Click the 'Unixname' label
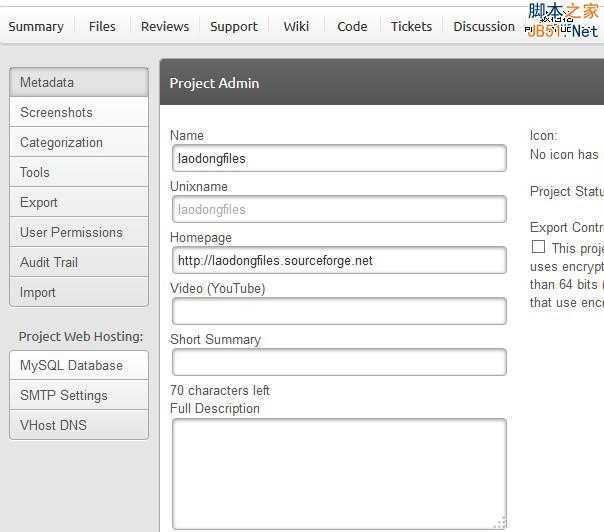The width and height of the screenshot is (604, 532). (x=199, y=186)
